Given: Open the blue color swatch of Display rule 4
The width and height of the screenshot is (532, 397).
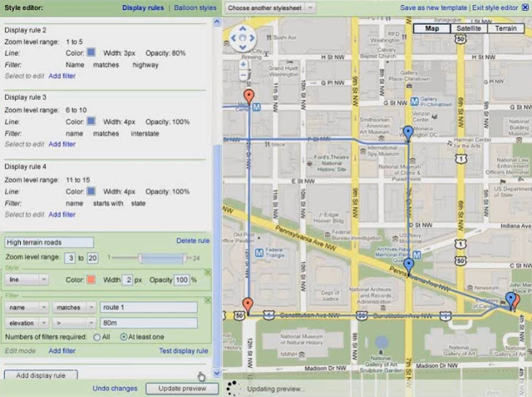Looking at the screenshot, I should [x=91, y=191].
